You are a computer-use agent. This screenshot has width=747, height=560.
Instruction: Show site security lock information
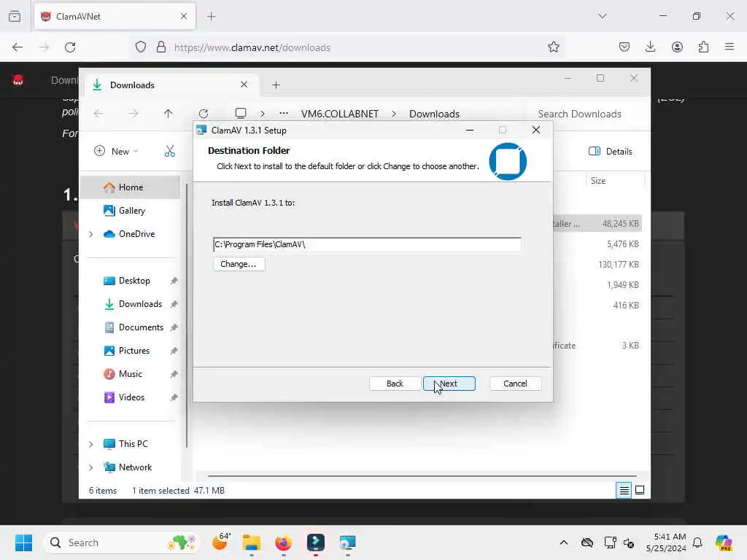point(161,47)
